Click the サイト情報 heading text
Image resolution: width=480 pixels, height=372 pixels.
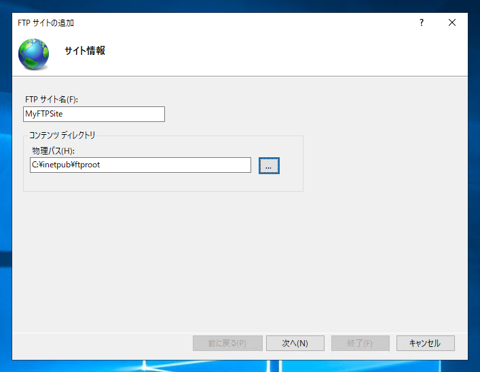pos(85,51)
